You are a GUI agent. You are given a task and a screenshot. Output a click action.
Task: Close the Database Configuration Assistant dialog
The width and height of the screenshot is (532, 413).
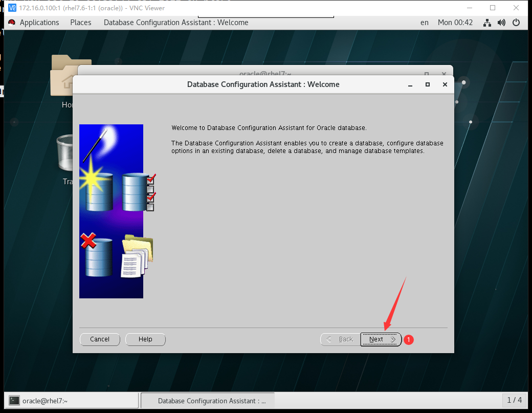[x=445, y=84]
